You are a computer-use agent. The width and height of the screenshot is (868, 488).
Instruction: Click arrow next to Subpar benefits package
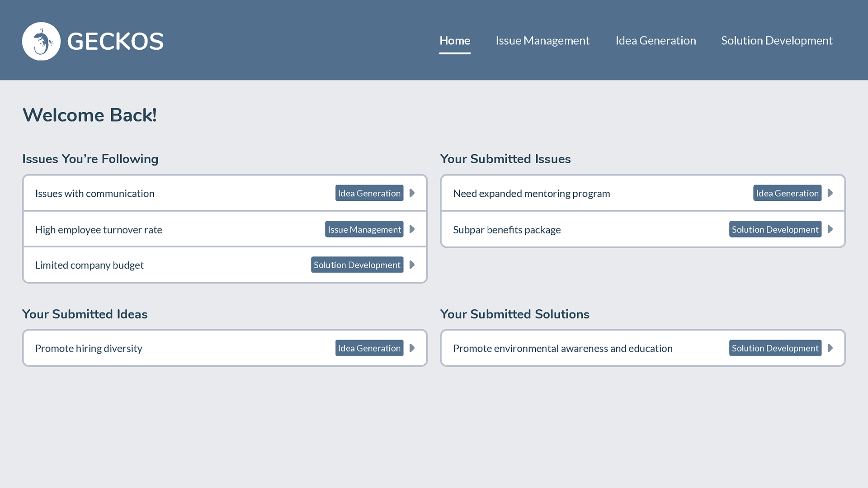830,229
